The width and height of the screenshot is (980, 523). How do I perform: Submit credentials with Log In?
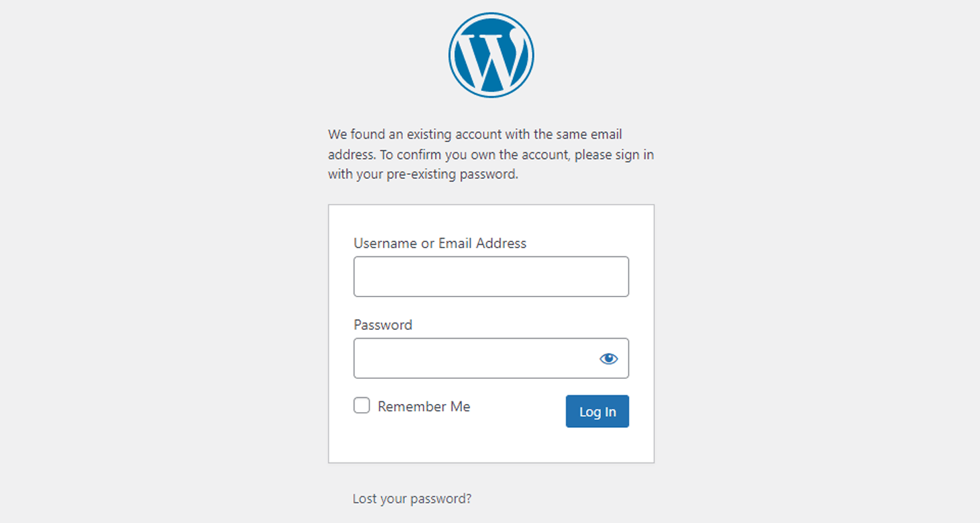pyautogui.click(x=597, y=411)
